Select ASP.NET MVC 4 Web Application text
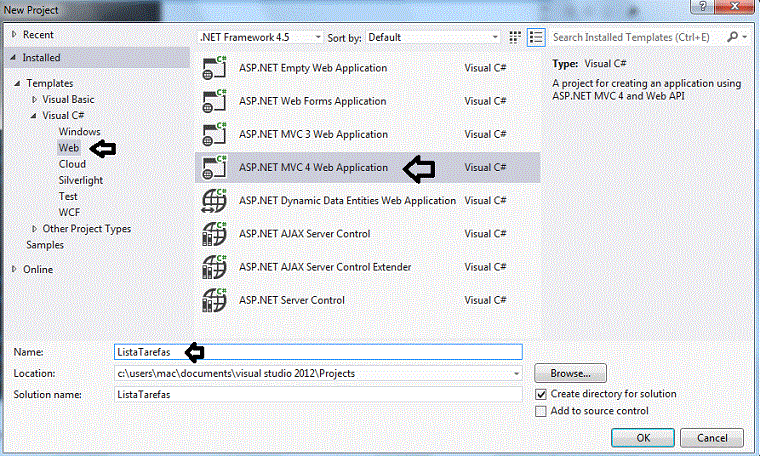Image resolution: width=760 pixels, height=456 pixels. (313, 168)
